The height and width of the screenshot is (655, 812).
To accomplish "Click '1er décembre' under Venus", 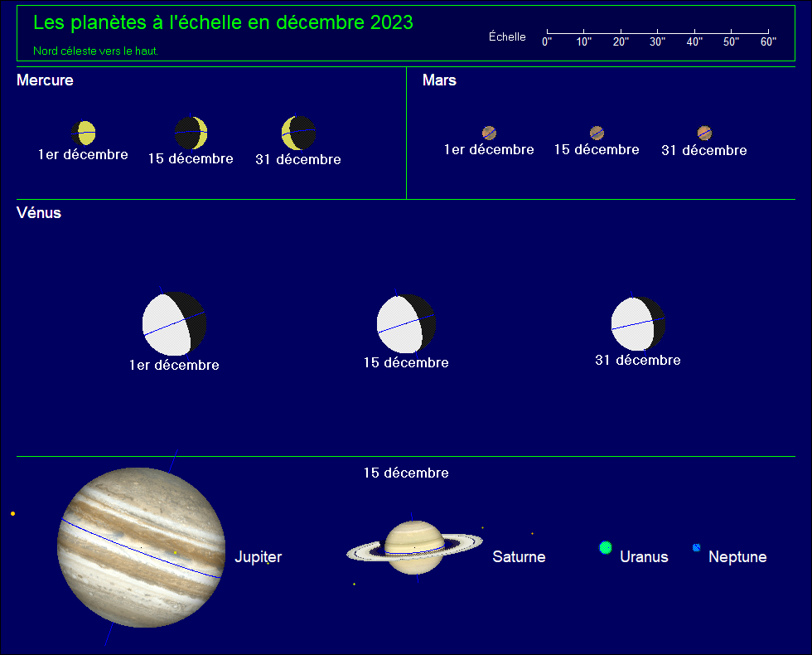I will (x=174, y=365).
